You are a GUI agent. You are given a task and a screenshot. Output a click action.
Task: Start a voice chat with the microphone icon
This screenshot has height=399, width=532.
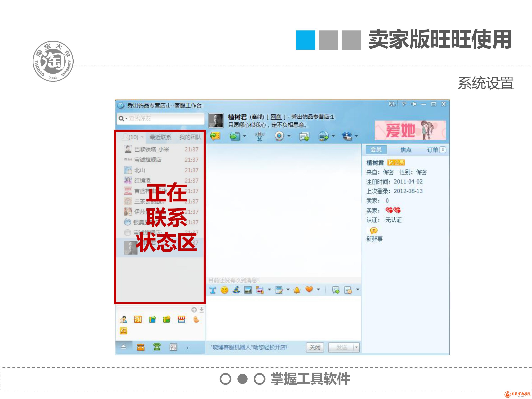[259, 136]
